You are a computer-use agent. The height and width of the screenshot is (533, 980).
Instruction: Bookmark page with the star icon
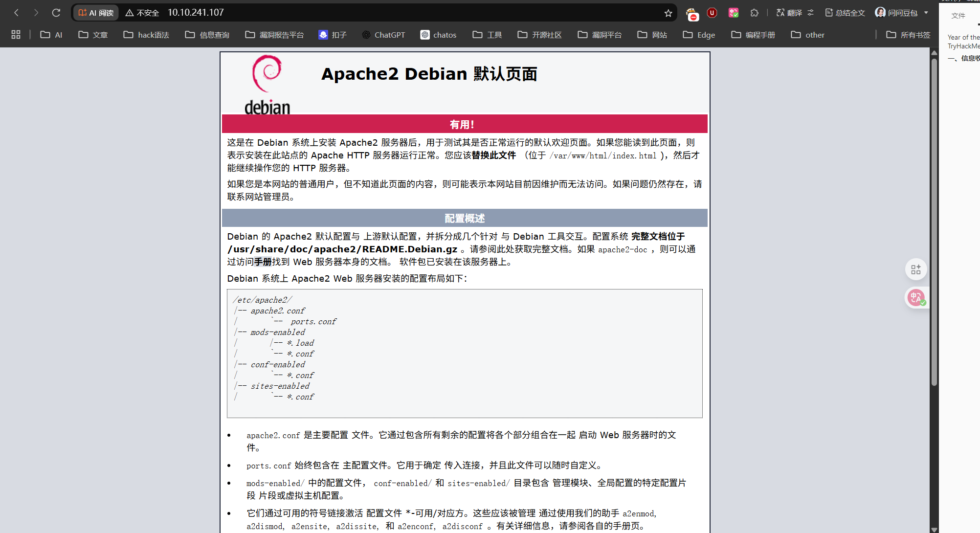coord(668,13)
